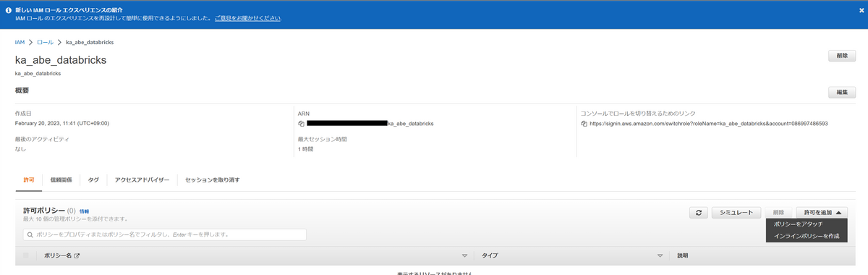The height and width of the screenshot is (275, 868).
Task: Choose インラインポリシーを作成 from the menu
Action: tap(807, 237)
